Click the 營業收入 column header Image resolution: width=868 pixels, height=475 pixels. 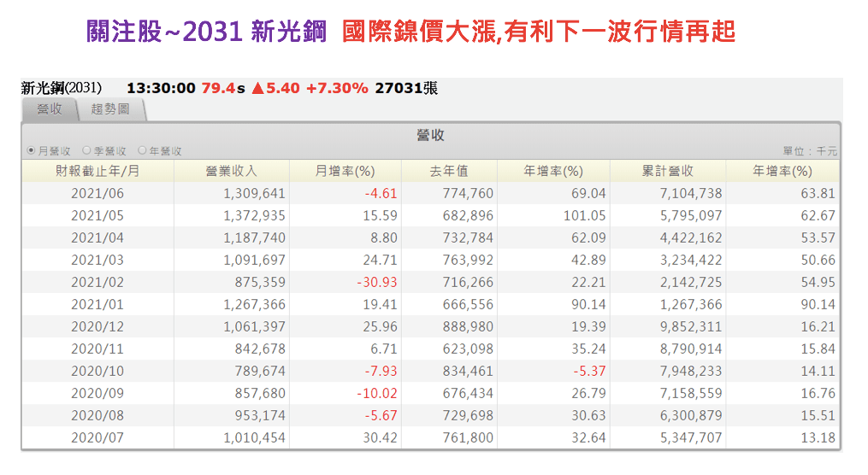pyautogui.click(x=231, y=171)
